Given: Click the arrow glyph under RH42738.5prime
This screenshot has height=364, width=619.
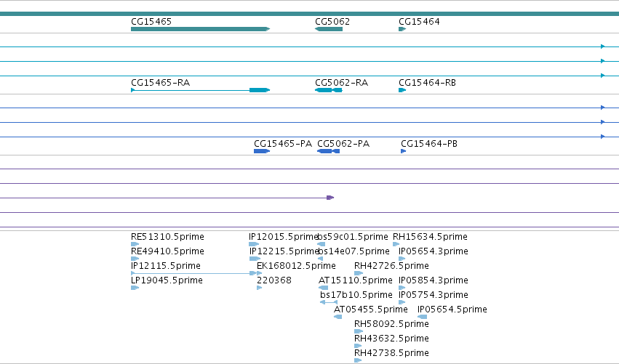Looking at the screenshot, I should click(x=358, y=360).
